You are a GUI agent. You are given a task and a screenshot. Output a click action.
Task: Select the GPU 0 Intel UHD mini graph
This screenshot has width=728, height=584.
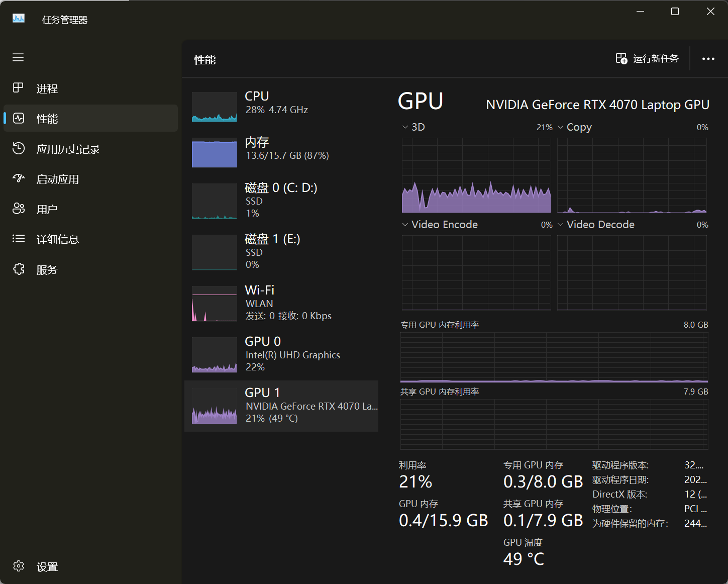click(215, 355)
